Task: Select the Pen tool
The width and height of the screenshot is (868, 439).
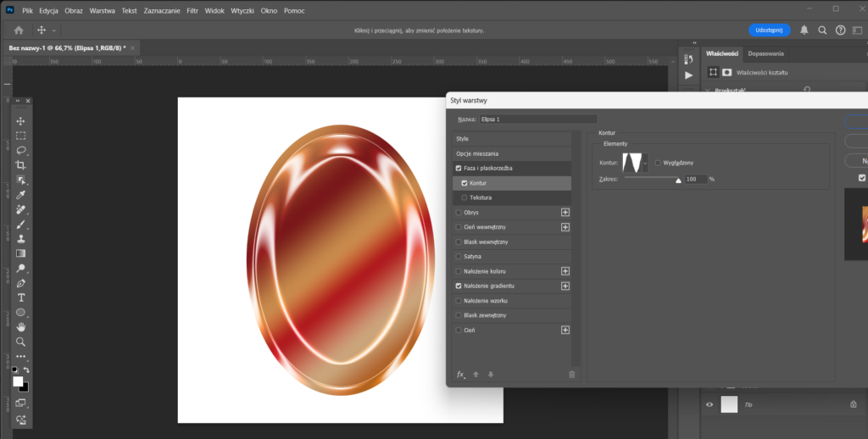Action: 20,283
